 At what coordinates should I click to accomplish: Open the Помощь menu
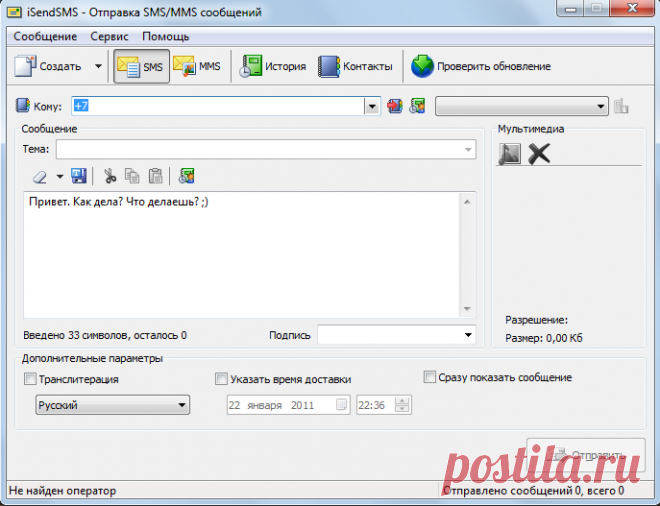pyautogui.click(x=165, y=37)
